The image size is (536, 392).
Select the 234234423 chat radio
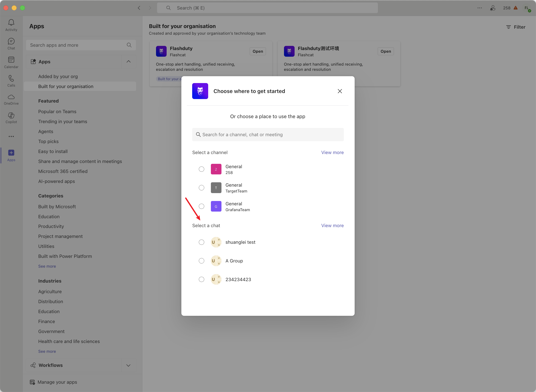[201, 279]
